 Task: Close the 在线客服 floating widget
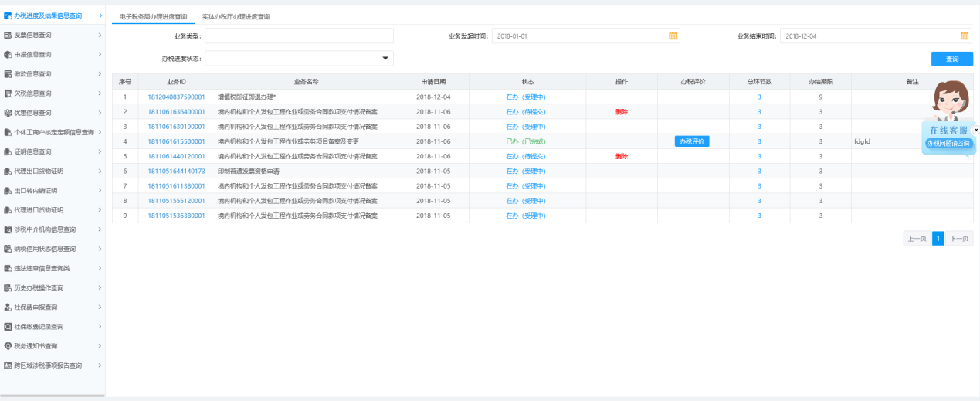(975, 131)
